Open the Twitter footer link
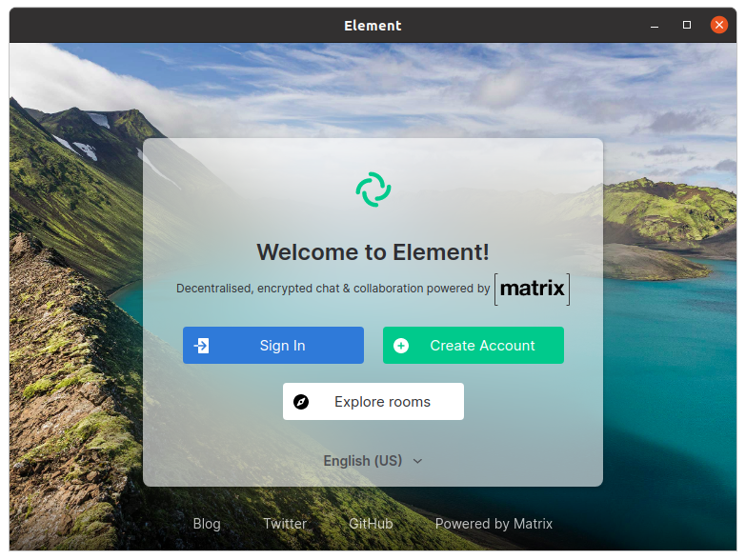This screenshot has height=560, width=746. 285,524
